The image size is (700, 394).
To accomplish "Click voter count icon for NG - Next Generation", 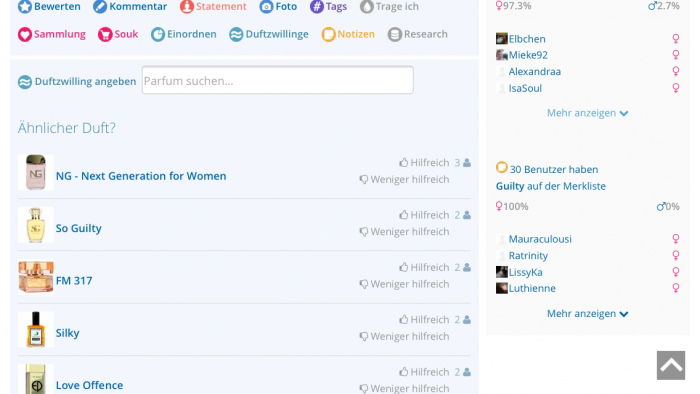I will click(467, 163).
